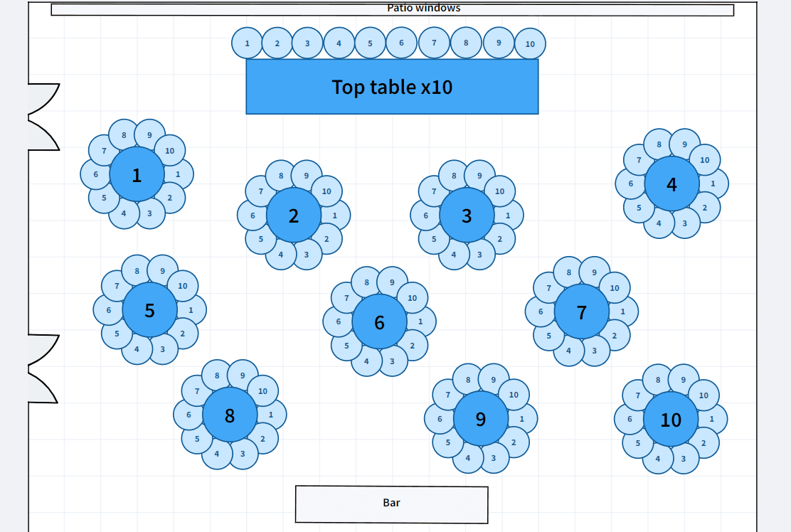Select the Top table x10 rectangle
The height and width of the screenshot is (532, 791).
tap(392, 87)
